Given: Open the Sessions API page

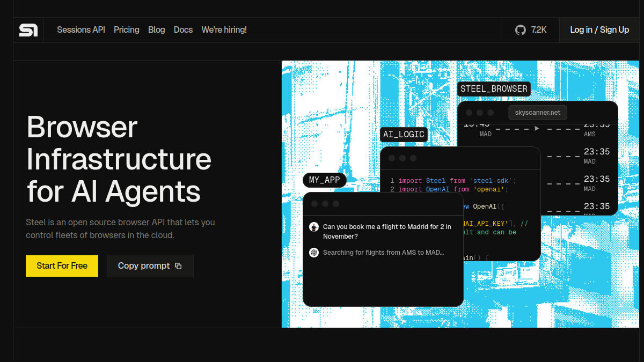Looking at the screenshot, I should pos(81,30).
